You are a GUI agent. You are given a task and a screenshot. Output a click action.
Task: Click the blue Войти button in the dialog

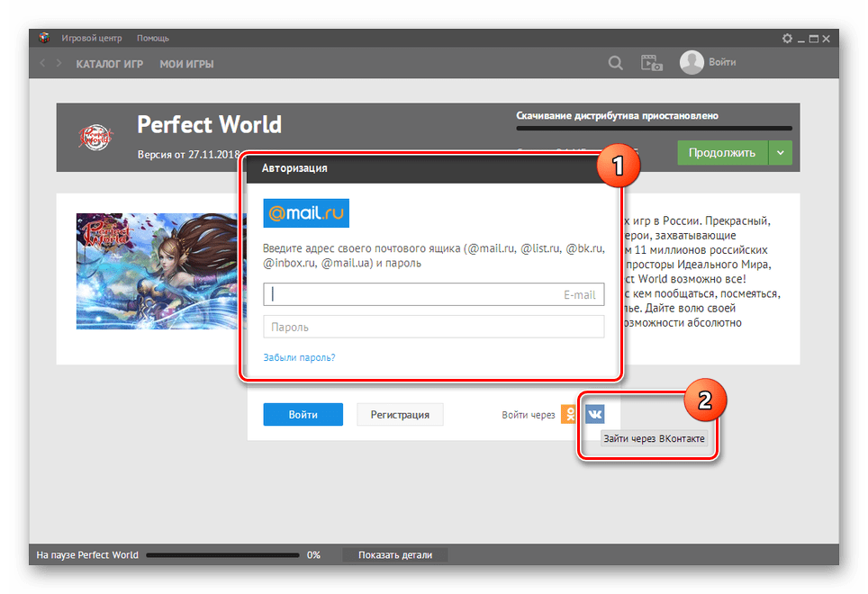(x=303, y=414)
